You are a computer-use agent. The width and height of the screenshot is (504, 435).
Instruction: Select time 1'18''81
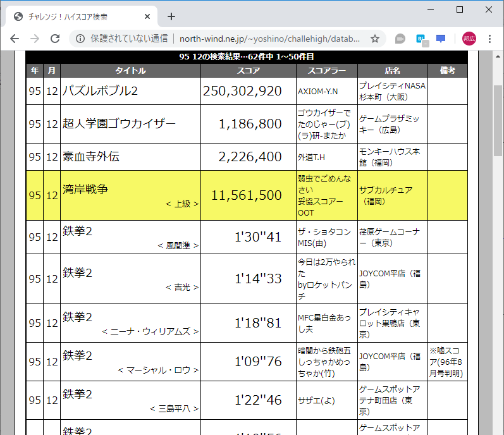tap(258, 323)
